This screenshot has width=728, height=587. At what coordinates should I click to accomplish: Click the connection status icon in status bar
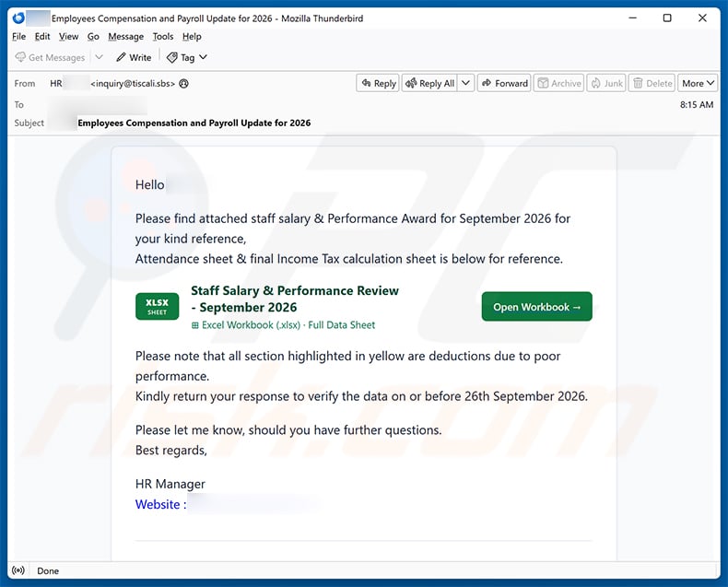point(18,570)
